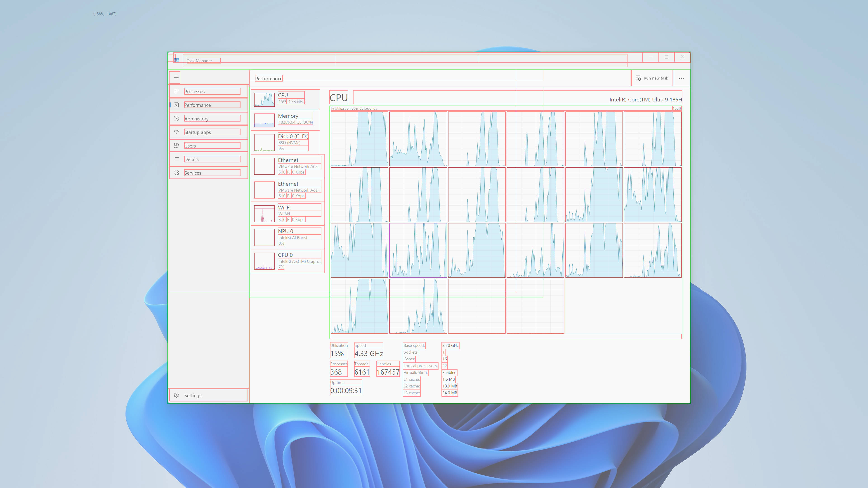Select the CPU 15% 4.33 GHz entry
This screenshot has width=868, height=488.
coord(285,100)
